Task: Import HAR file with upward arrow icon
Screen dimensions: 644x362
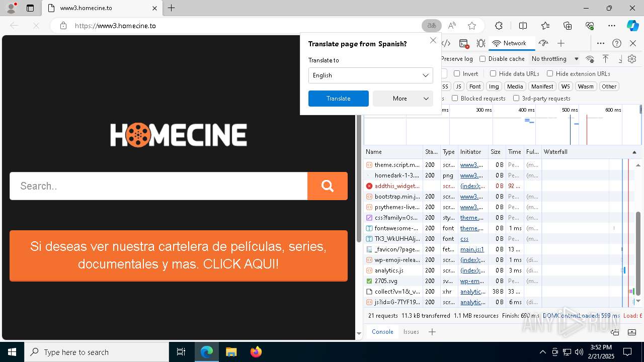Action: (x=605, y=59)
